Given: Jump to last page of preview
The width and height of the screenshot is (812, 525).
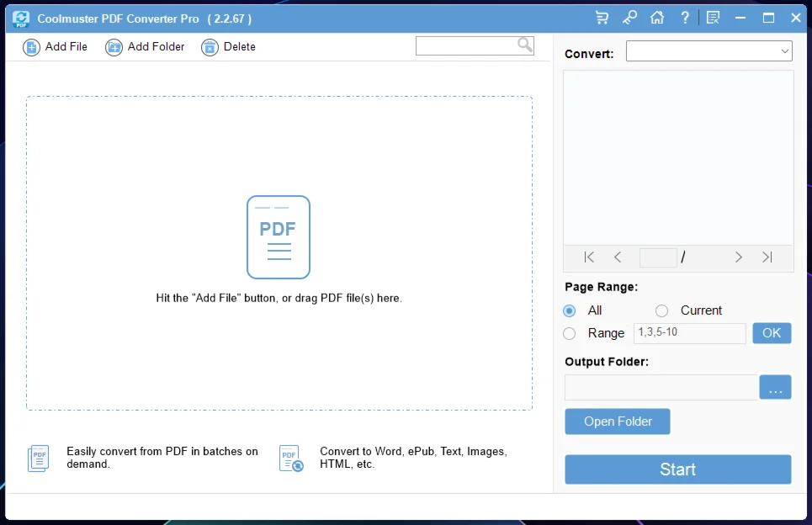Looking at the screenshot, I should pyautogui.click(x=767, y=257).
